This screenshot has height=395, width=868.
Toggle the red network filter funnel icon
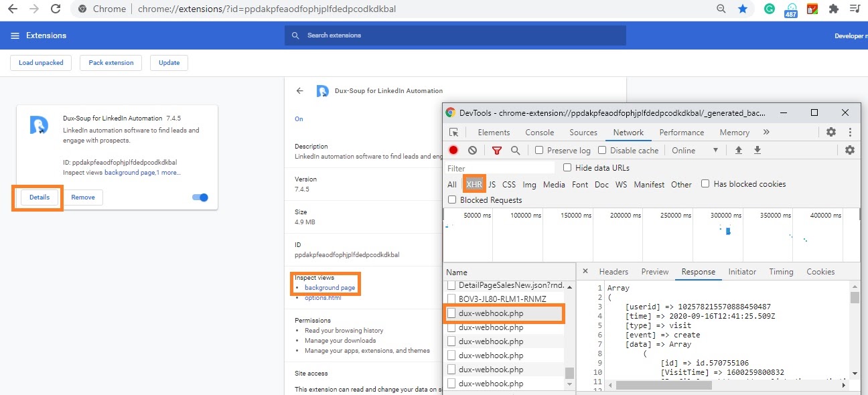[x=496, y=151]
